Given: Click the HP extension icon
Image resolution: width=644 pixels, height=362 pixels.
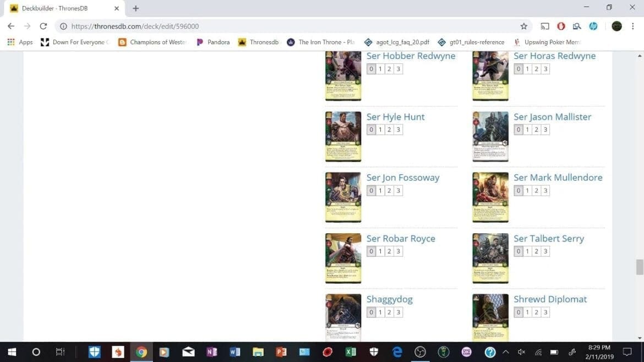Looking at the screenshot, I should click(593, 26).
